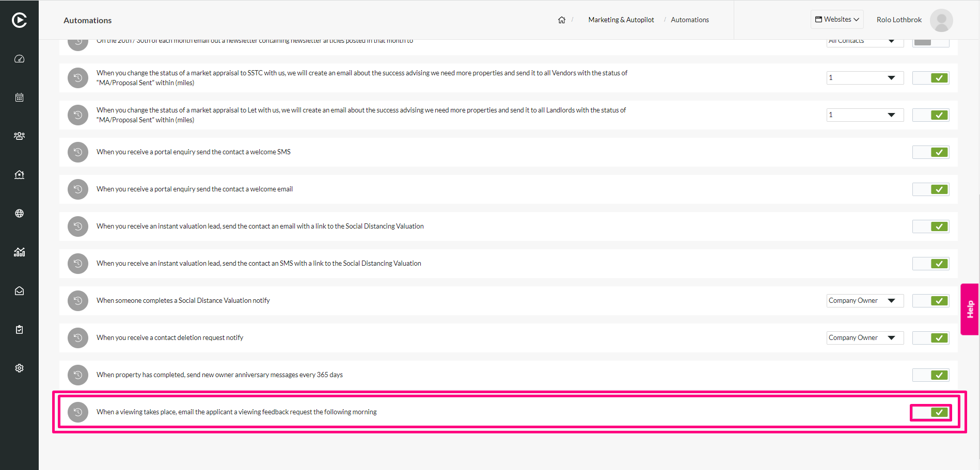Screen dimensions: 980x470
Task: Toggle instant valuation lead email switch
Action: coord(930,226)
